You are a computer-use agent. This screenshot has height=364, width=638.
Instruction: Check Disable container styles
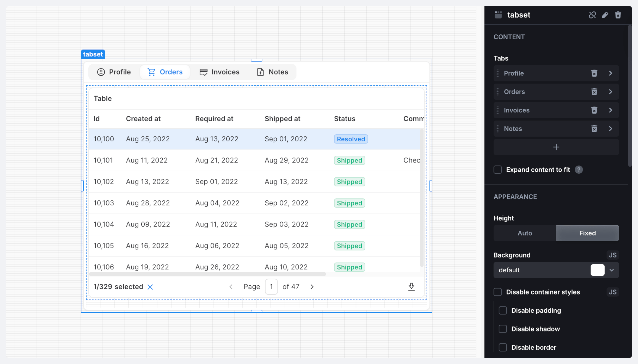tap(498, 292)
